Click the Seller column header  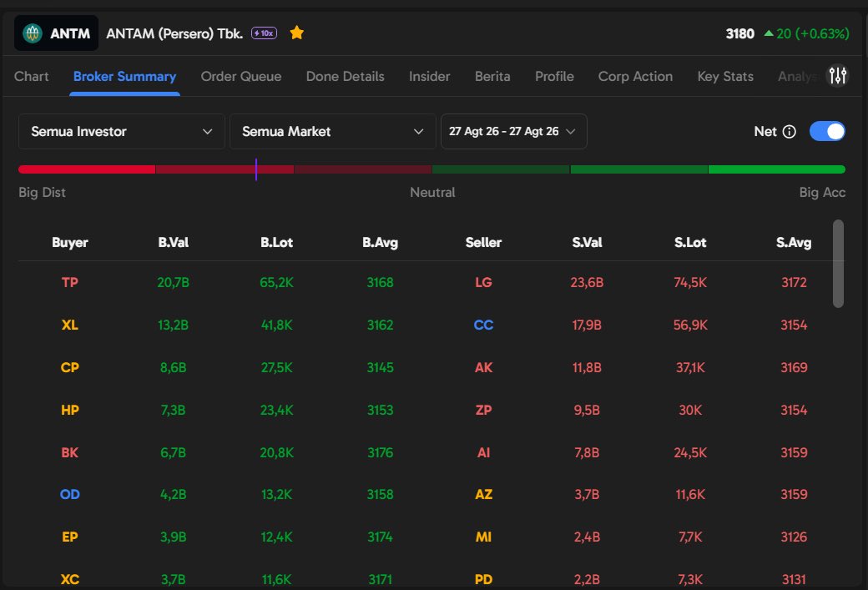[483, 242]
